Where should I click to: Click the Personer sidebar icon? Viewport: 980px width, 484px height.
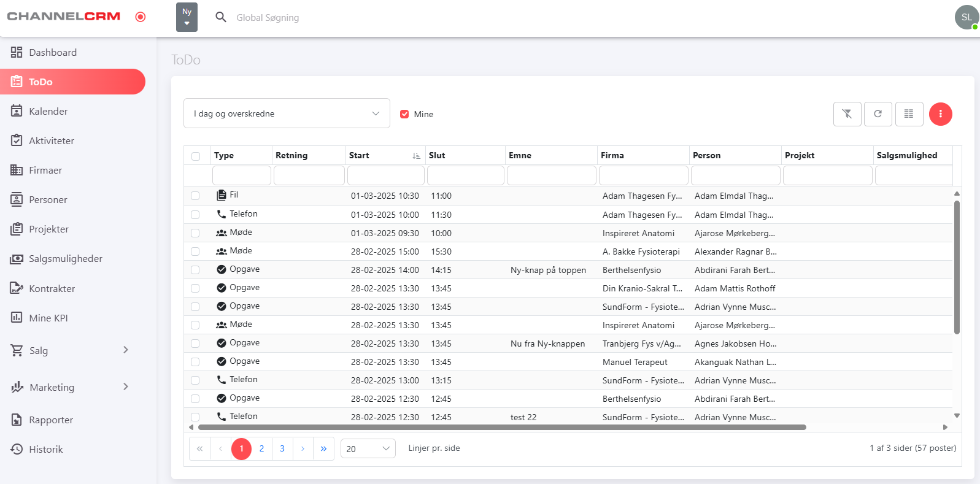click(17, 199)
